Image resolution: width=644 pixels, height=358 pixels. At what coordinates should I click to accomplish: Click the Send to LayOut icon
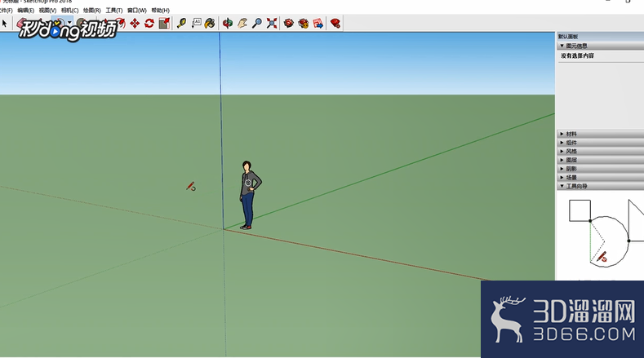[x=318, y=24]
